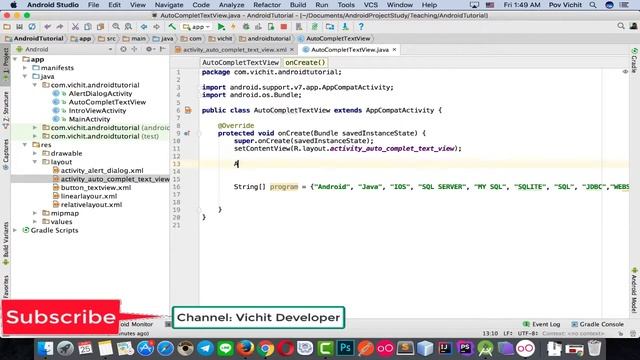Click the Debug app bug icon
640x360 pixels.
coord(246,27)
